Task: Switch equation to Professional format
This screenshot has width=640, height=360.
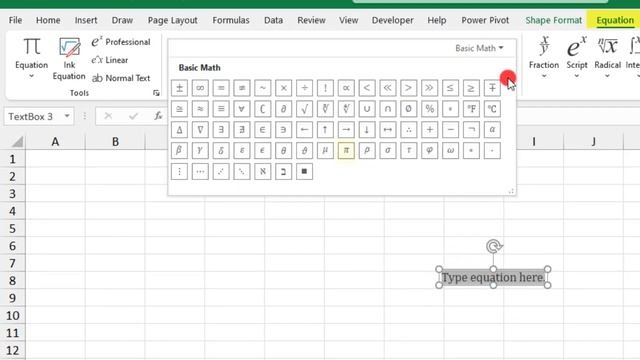Action: tap(121, 42)
